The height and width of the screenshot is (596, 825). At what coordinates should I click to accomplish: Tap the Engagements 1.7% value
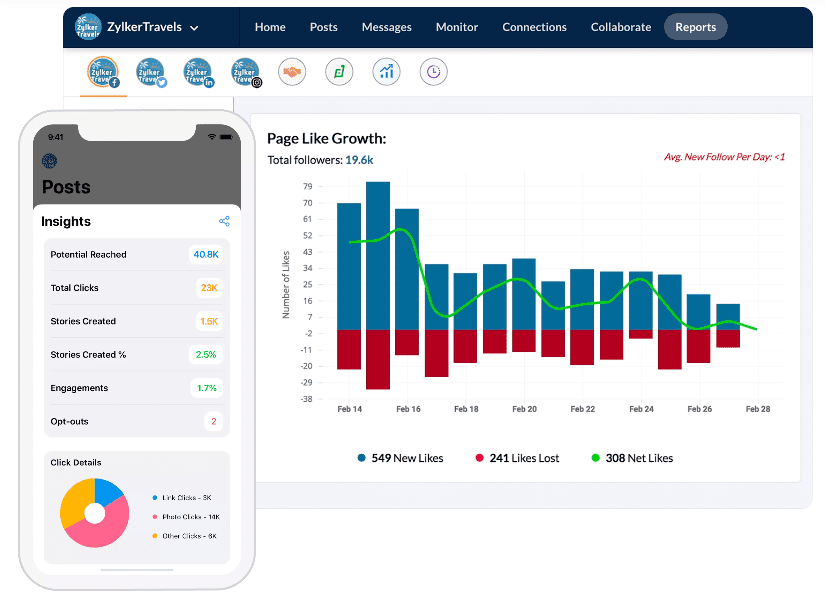tap(206, 388)
